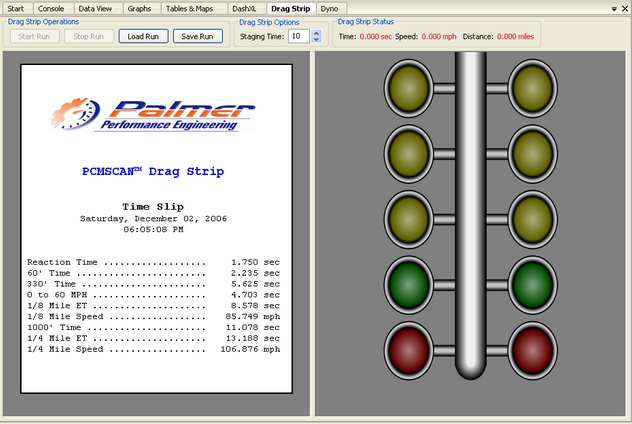The width and height of the screenshot is (632, 424).
Task: Click the right red light
Action: [x=532, y=351]
